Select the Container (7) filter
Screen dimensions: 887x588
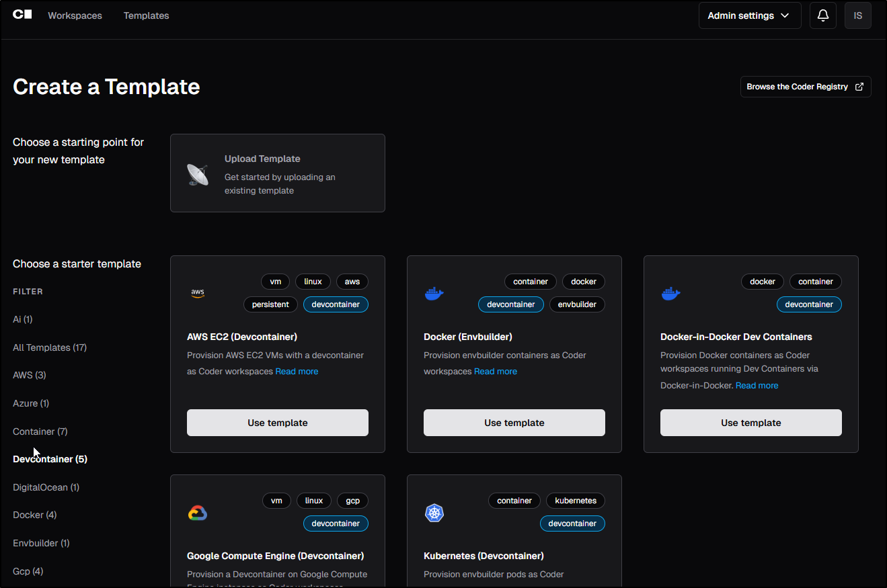click(x=40, y=431)
